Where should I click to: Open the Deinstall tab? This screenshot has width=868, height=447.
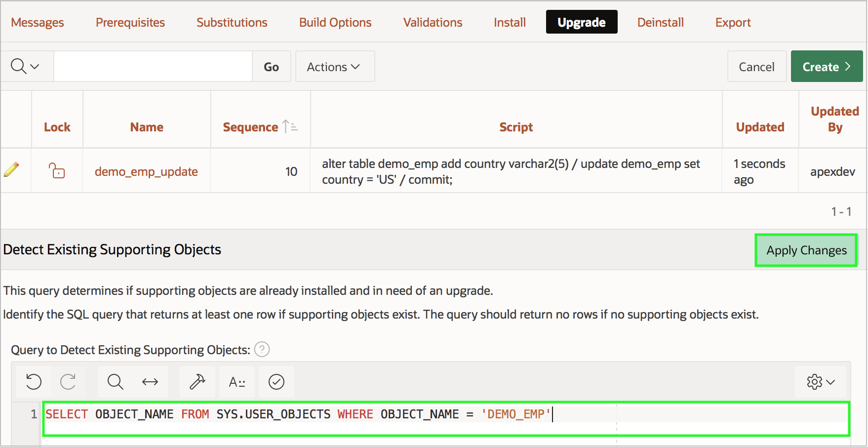coord(661,22)
